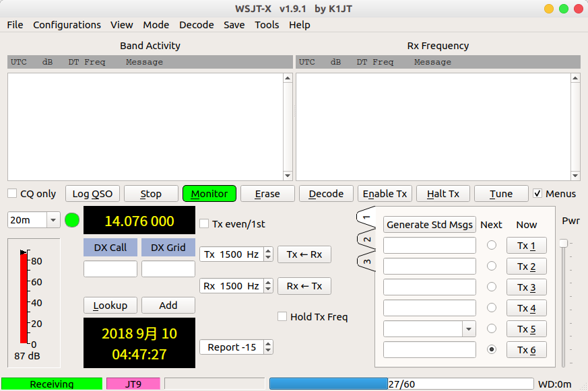
Task: Click the Tx 2 button
Action: click(x=527, y=266)
